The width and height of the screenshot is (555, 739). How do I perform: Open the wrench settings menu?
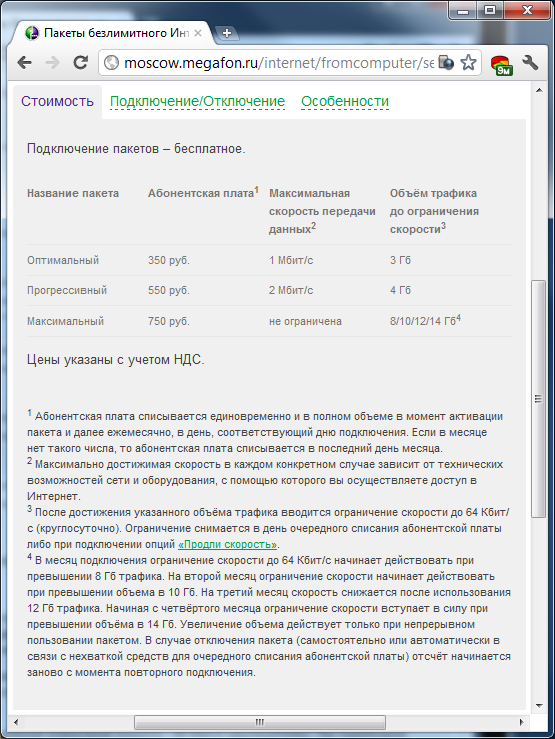click(530, 63)
